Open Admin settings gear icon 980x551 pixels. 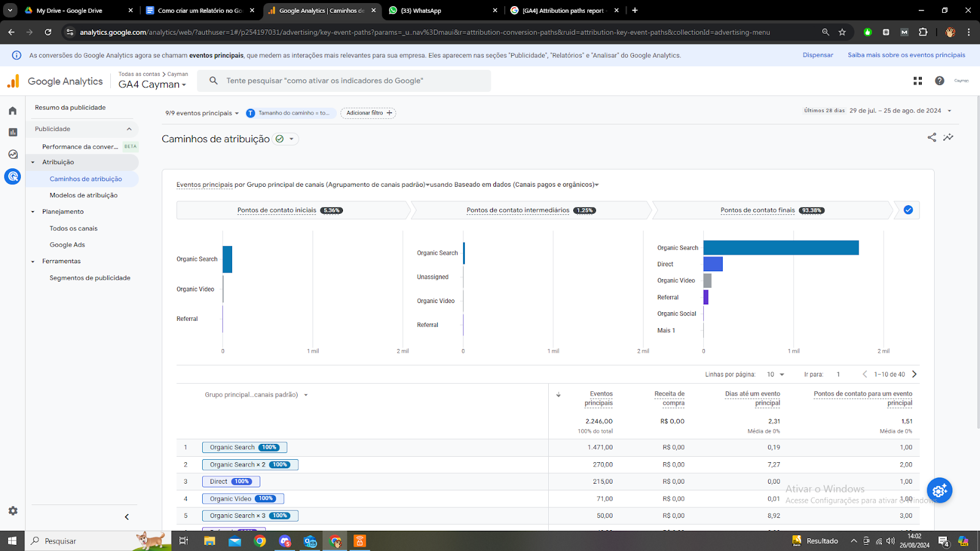(x=13, y=511)
